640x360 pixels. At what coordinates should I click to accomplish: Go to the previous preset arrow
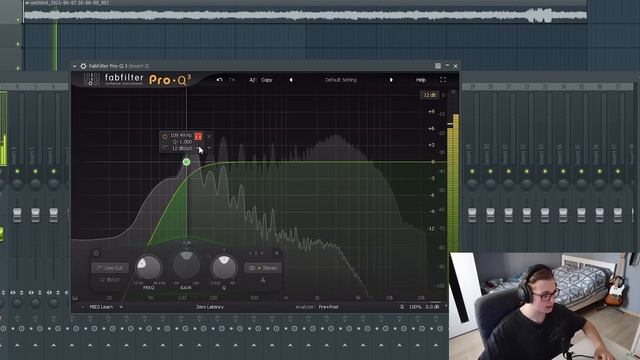291,80
